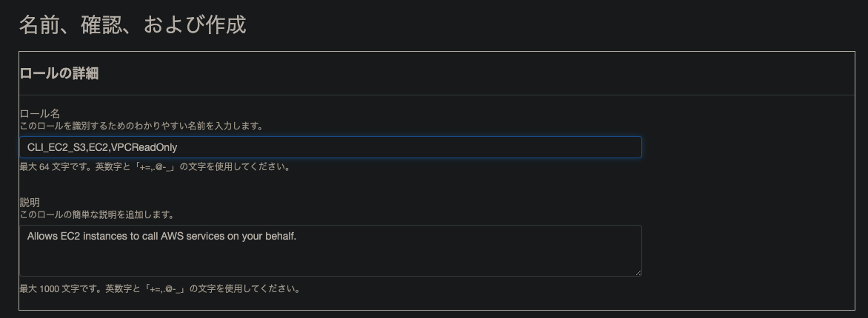This screenshot has width=868, height=318.
Task: Click the 名前、確認、および作成 page heading
Action: 133,25
